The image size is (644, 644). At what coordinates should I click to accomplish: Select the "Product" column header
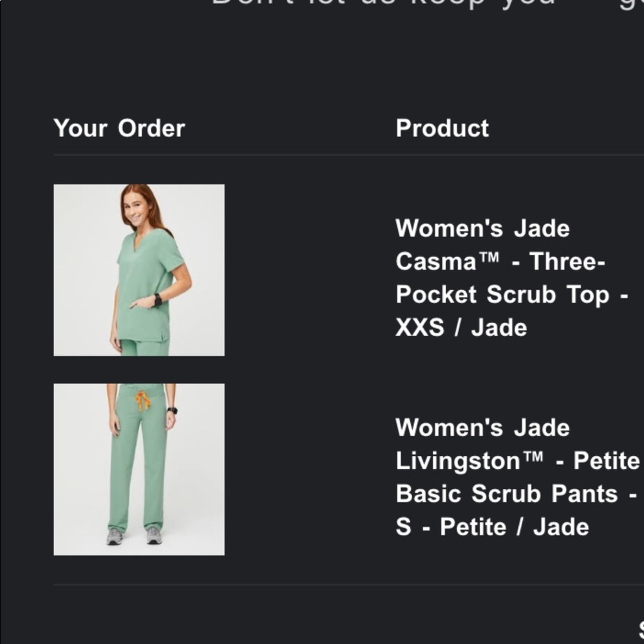point(442,128)
